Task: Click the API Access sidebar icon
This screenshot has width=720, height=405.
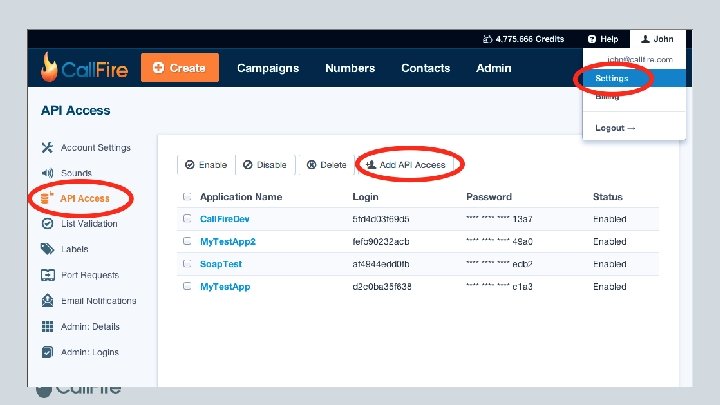Action: coord(47,198)
